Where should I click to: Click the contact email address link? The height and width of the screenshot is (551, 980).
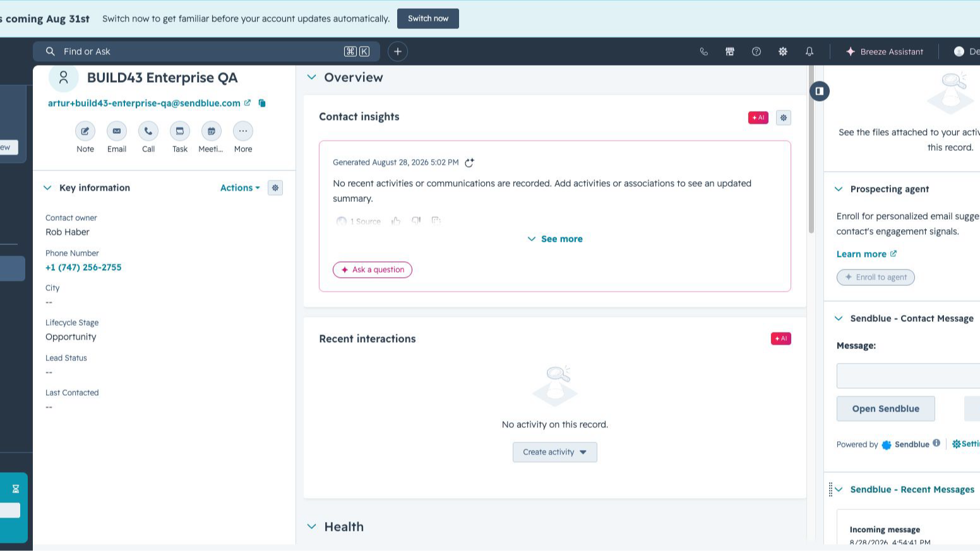(144, 104)
